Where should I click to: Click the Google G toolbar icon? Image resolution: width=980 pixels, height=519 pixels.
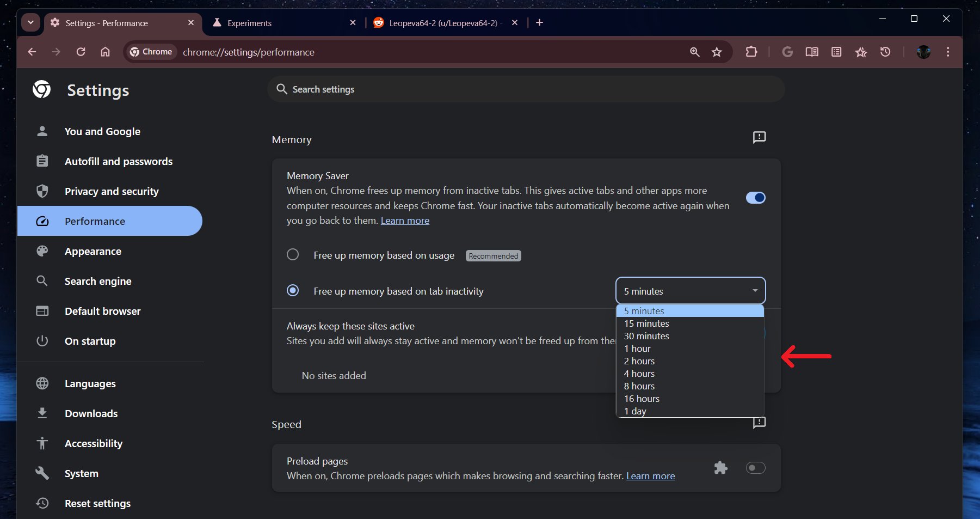pyautogui.click(x=787, y=52)
